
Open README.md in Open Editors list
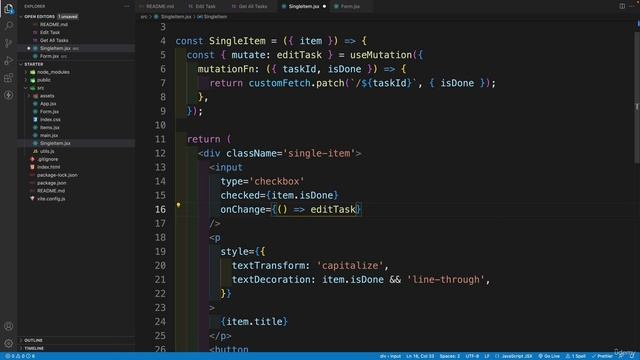pyautogui.click(x=54, y=24)
